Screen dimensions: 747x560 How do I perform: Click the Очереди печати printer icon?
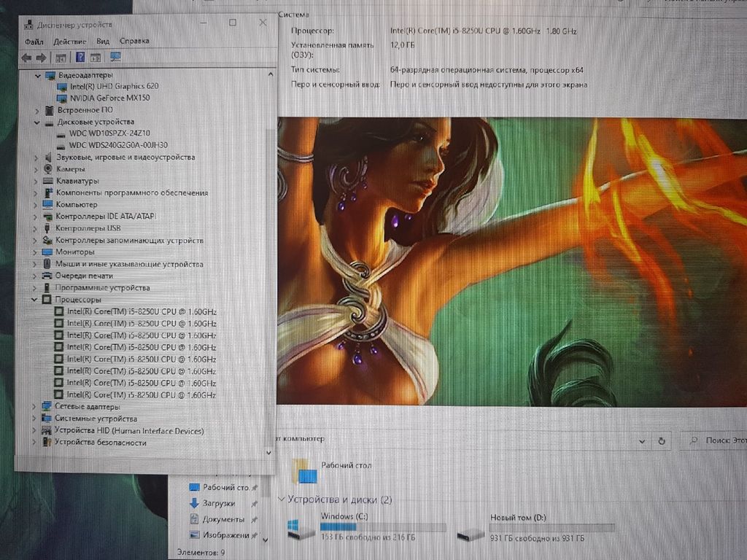47,276
